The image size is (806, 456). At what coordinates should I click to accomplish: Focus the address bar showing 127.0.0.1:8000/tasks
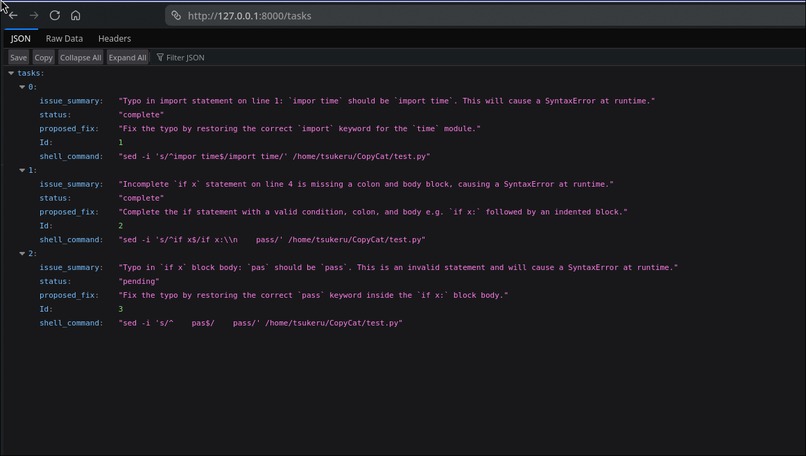(x=485, y=16)
